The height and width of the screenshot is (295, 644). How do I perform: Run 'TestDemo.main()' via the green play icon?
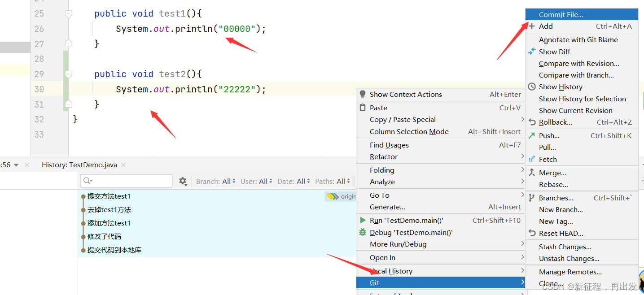click(x=440, y=220)
